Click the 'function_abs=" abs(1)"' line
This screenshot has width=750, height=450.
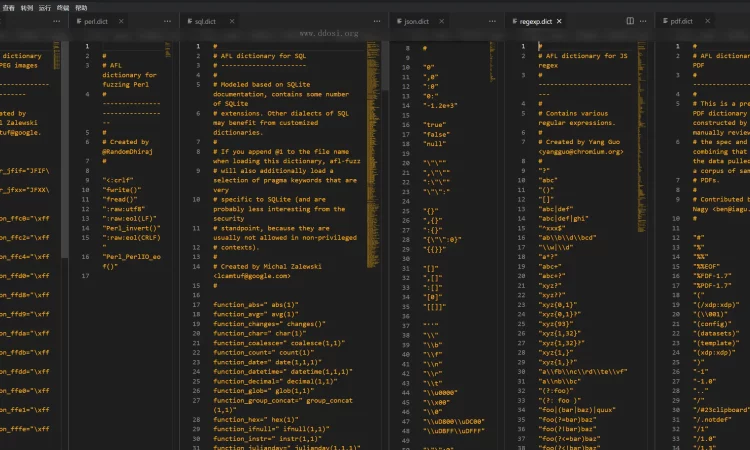[255, 305]
